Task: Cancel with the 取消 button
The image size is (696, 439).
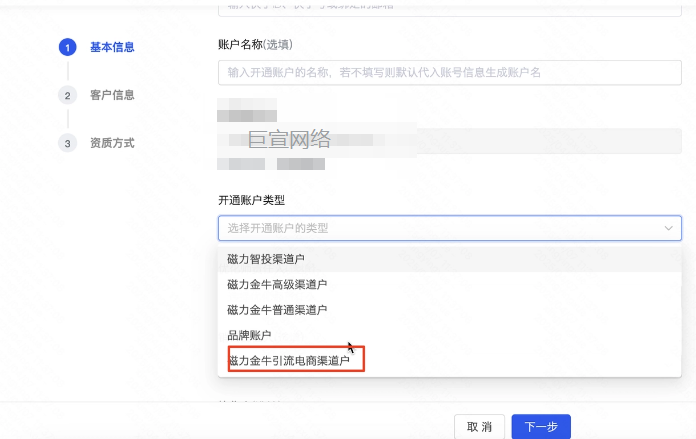Action: tap(479, 427)
